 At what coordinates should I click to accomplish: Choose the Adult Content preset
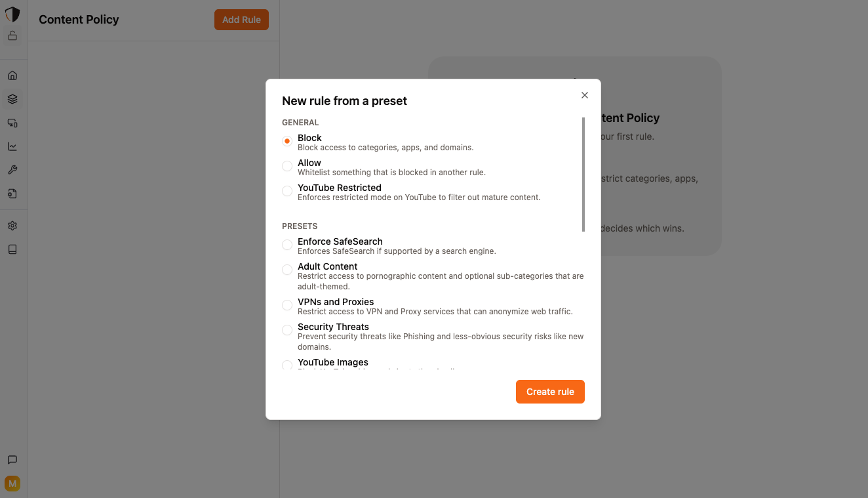287,270
